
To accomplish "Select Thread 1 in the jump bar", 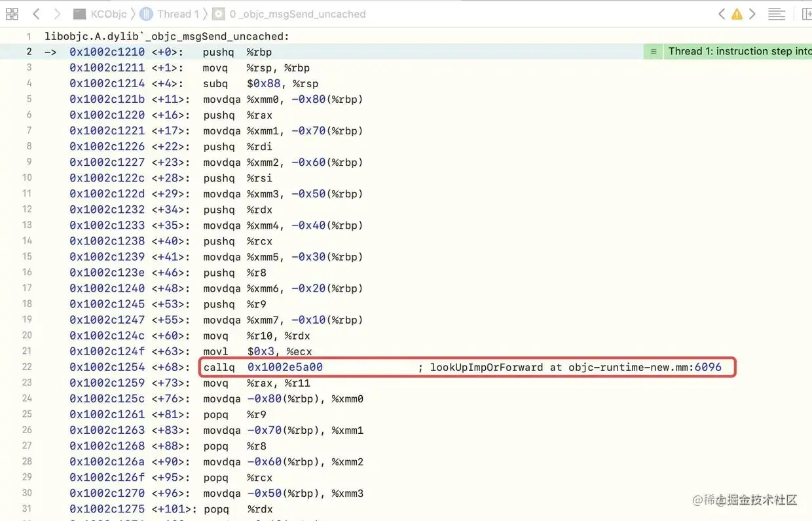I will click(178, 14).
